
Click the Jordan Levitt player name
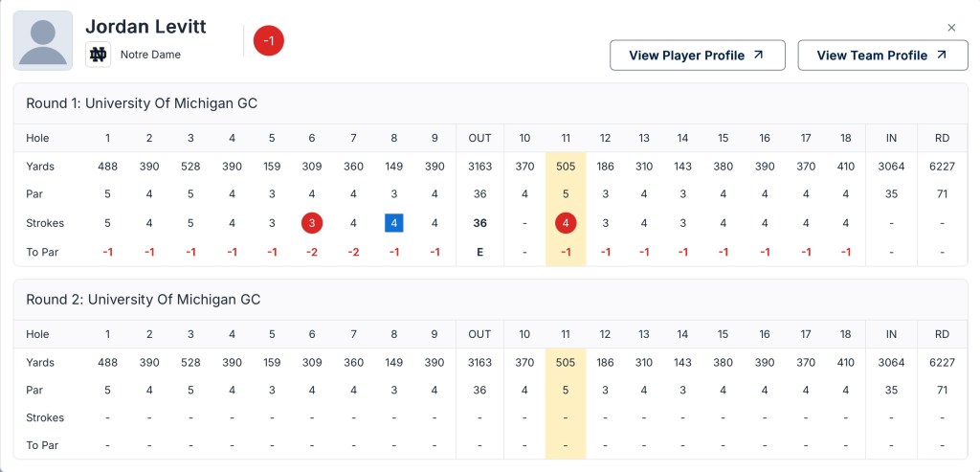coord(145,27)
